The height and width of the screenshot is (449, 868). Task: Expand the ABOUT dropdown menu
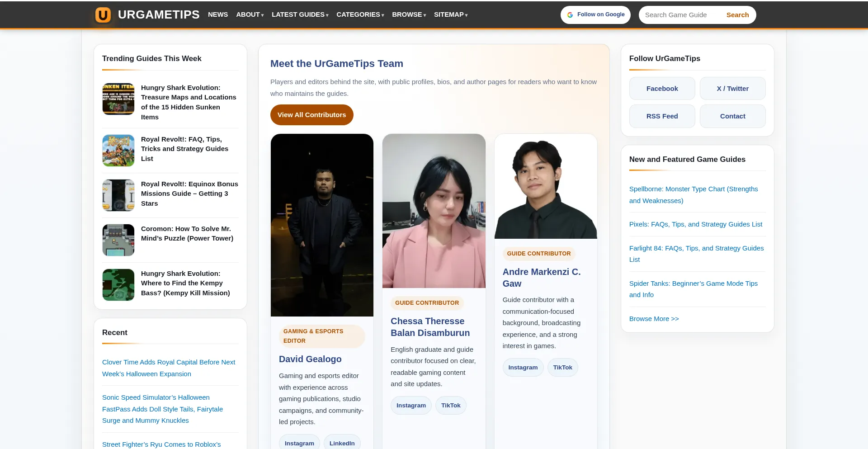(250, 14)
